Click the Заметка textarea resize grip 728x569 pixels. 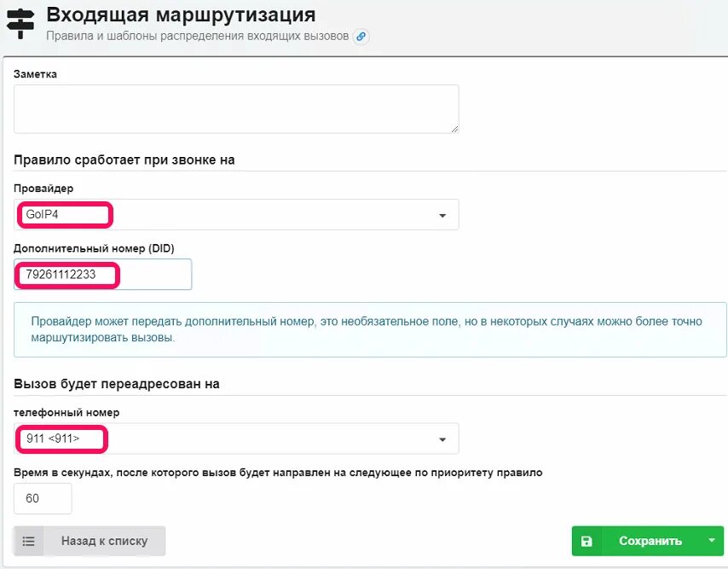(454, 129)
